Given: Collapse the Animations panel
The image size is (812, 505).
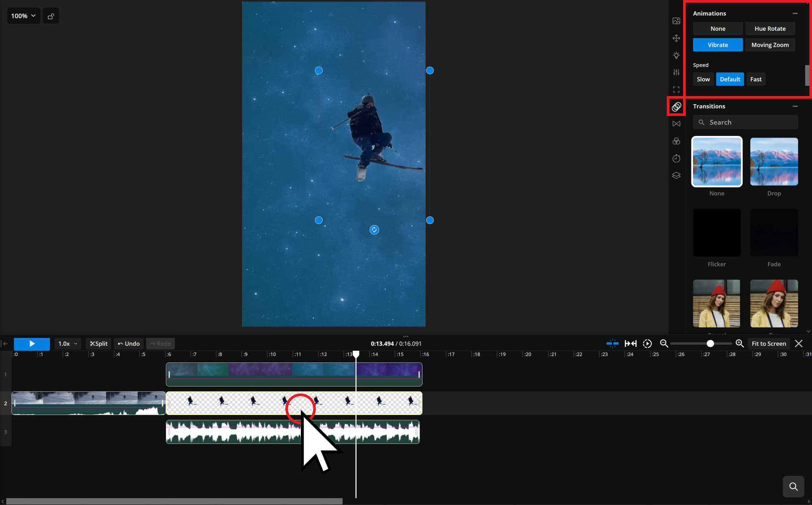Looking at the screenshot, I should 795,13.
